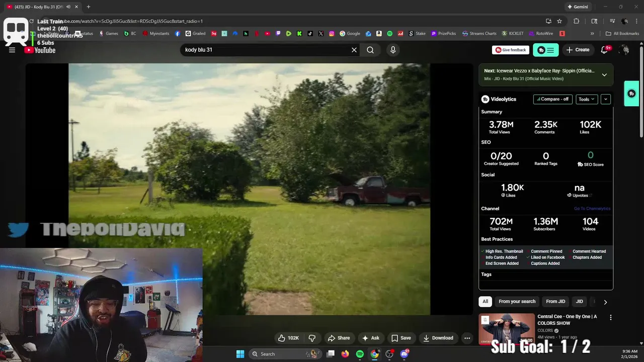Open Spotify from the taskbar

360,354
